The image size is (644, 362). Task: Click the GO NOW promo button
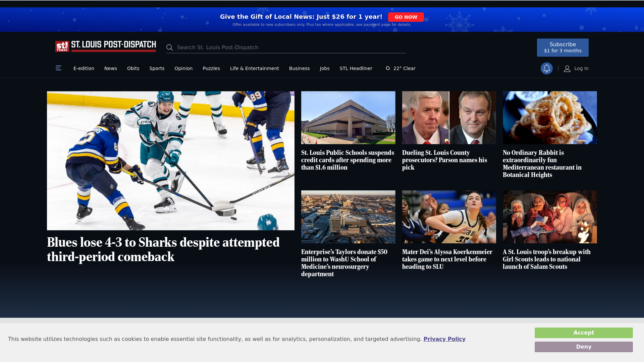coord(406,17)
